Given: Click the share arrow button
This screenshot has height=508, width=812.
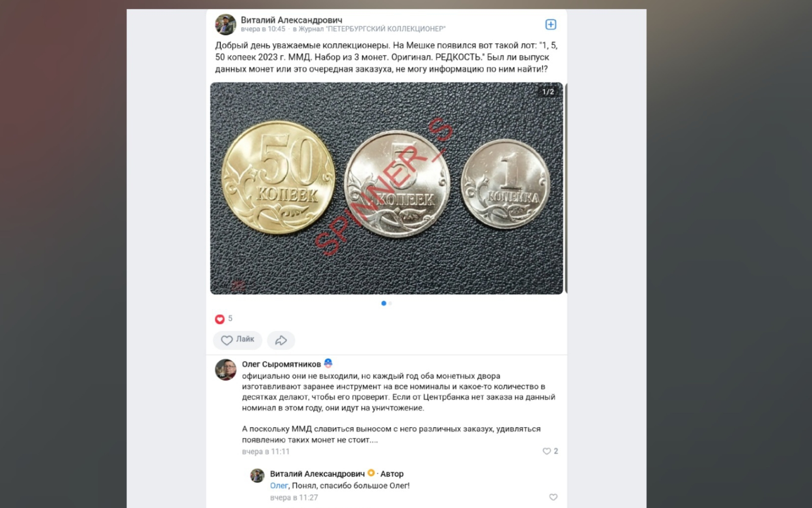Looking at the screenshot, I should [281, 340].
